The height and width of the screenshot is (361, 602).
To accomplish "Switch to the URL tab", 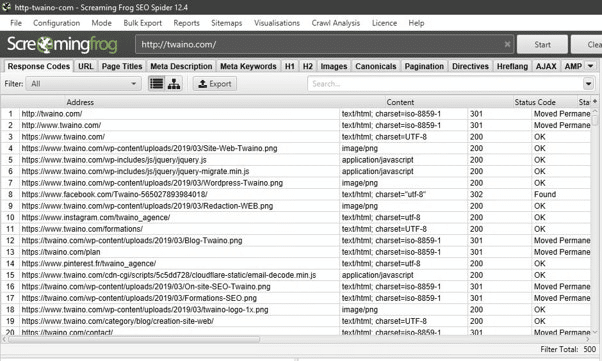I will tap(86, 66).
